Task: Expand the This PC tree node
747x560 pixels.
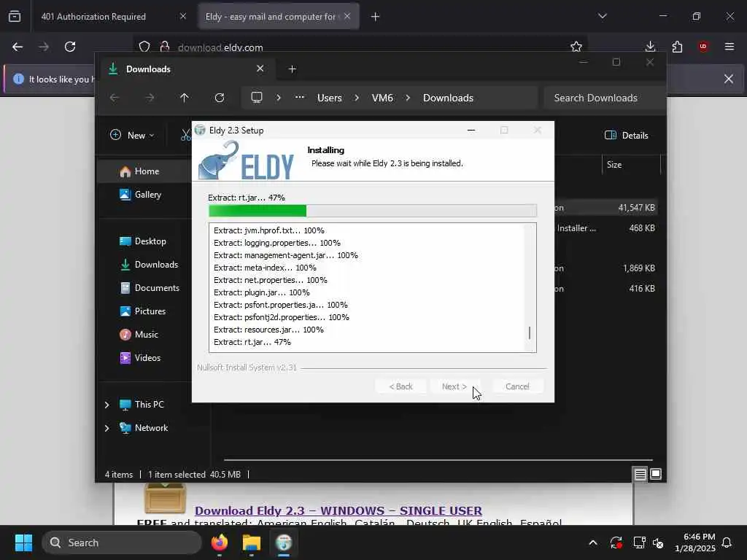Action: (107, 405)
